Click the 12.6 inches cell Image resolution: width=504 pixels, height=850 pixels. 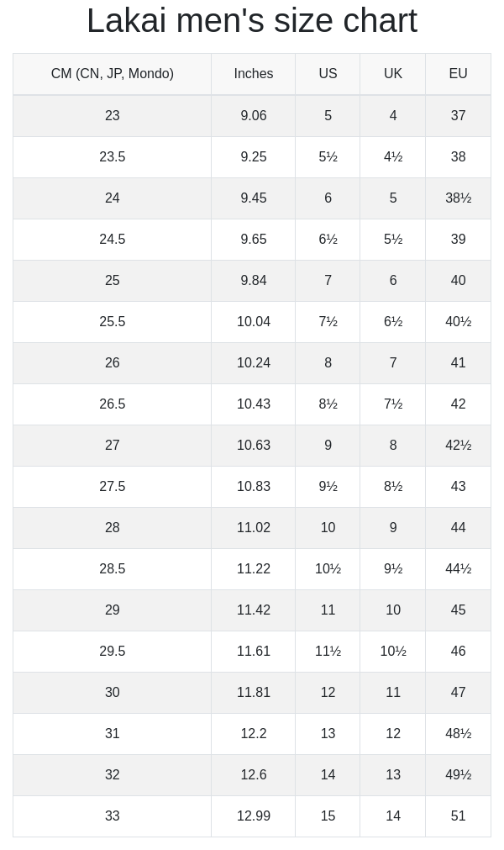pyautogui.click(x=254, y=775)
